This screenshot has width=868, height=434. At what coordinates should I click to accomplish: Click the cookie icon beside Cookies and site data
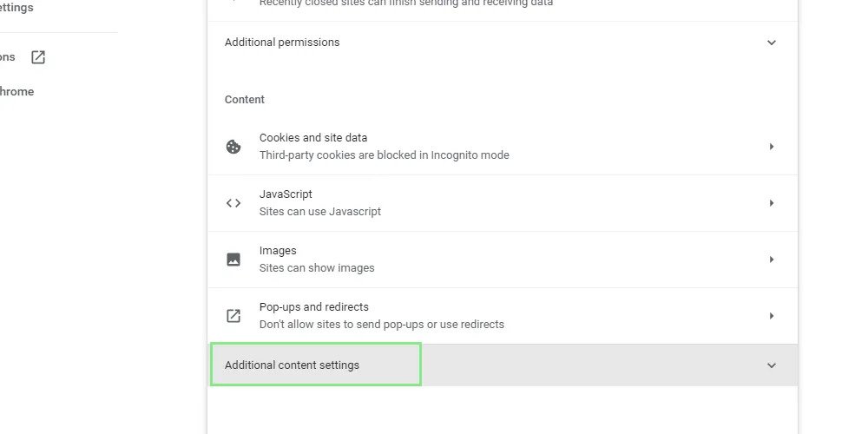click(x=233, y=147)
